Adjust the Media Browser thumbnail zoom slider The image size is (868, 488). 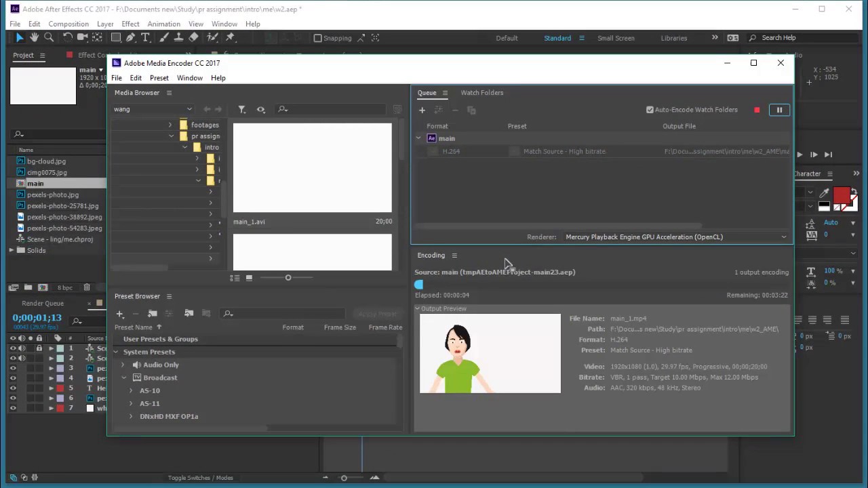[288, 278]
